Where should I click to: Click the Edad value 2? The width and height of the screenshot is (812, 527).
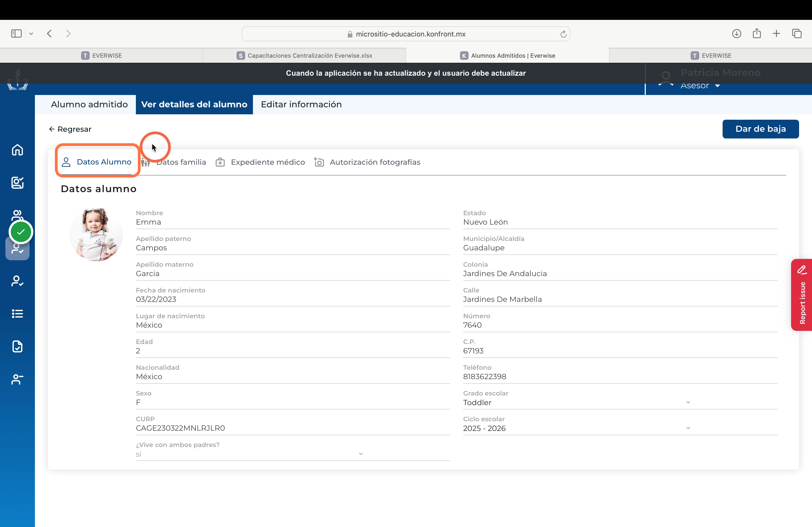click(x=138, y=351)
